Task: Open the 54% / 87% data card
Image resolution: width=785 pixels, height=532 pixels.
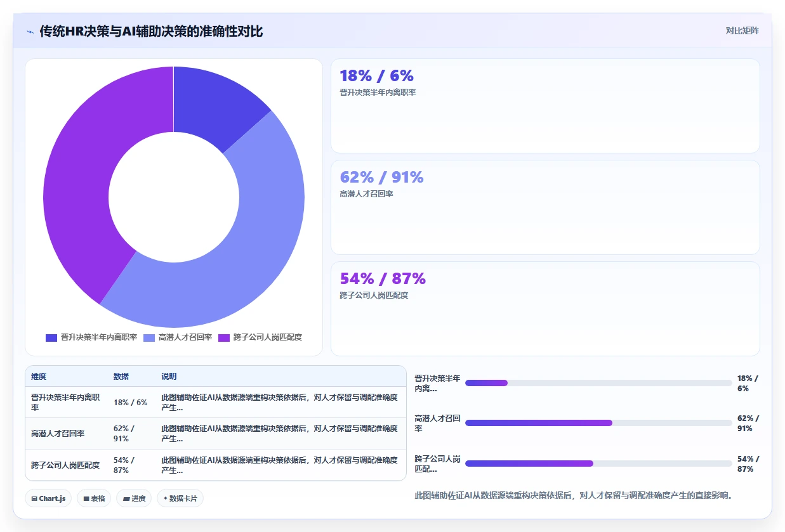Action: [545, 309]
